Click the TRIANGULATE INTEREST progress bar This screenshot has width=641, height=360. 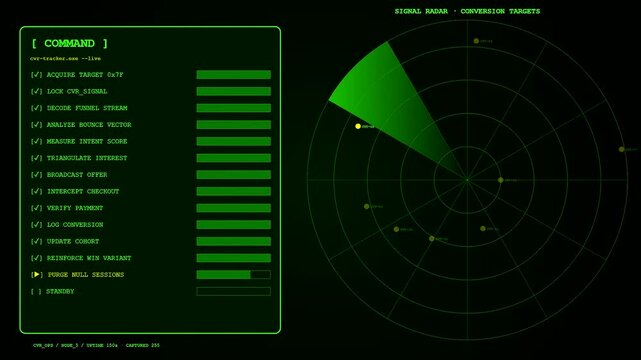tap(233, 158)
